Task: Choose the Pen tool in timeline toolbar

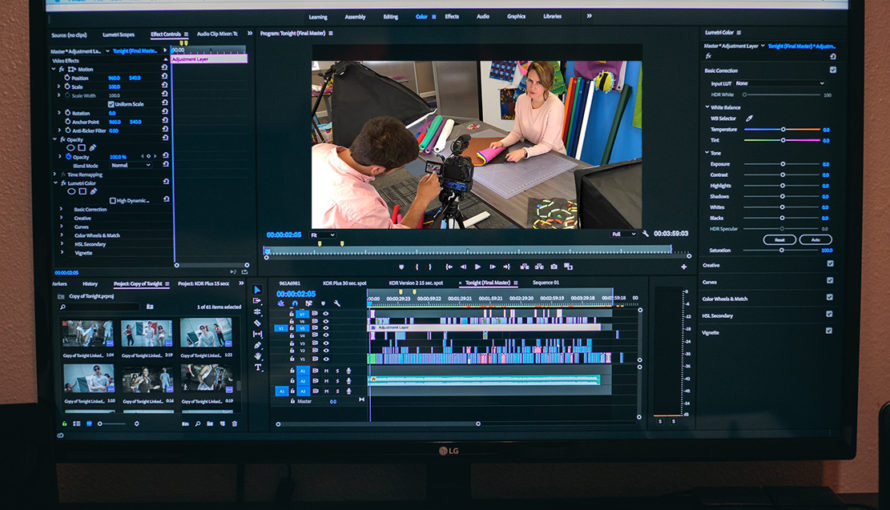Action: (257, 345)
